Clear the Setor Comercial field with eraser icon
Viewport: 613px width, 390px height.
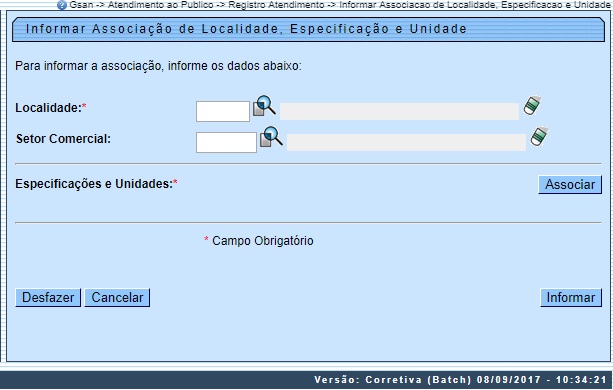tap(540, 136)
